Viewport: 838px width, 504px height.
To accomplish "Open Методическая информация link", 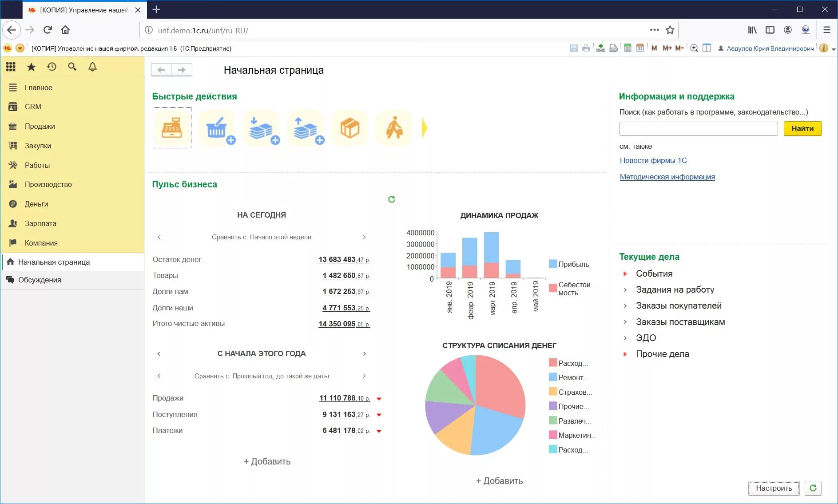I will pos(667,177).
